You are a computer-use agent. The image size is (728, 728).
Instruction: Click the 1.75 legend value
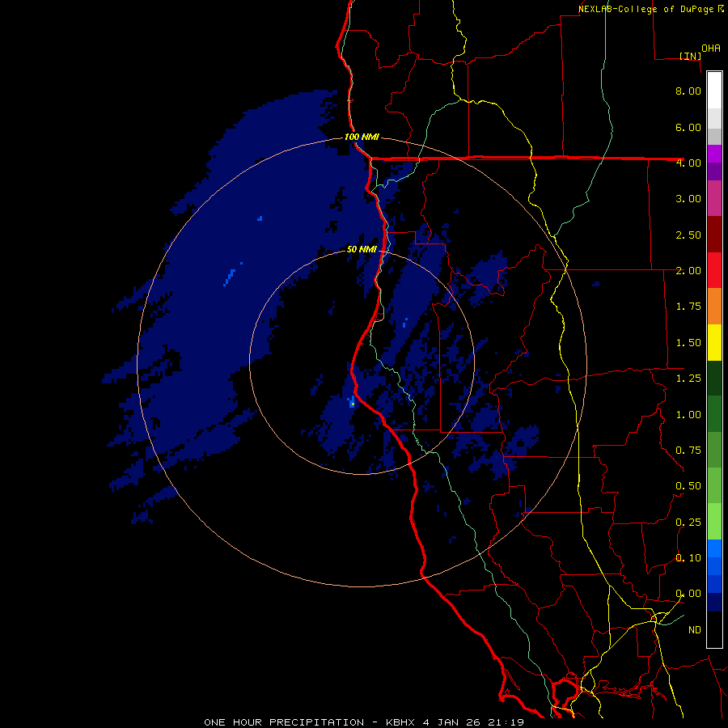tap(688, 307)
